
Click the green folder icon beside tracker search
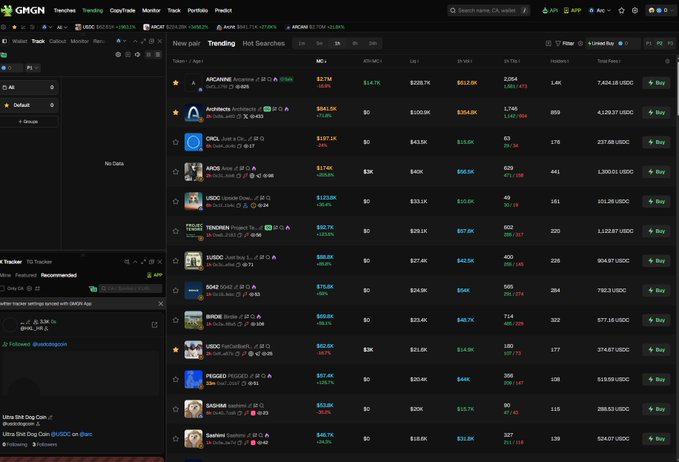point(93,289)
